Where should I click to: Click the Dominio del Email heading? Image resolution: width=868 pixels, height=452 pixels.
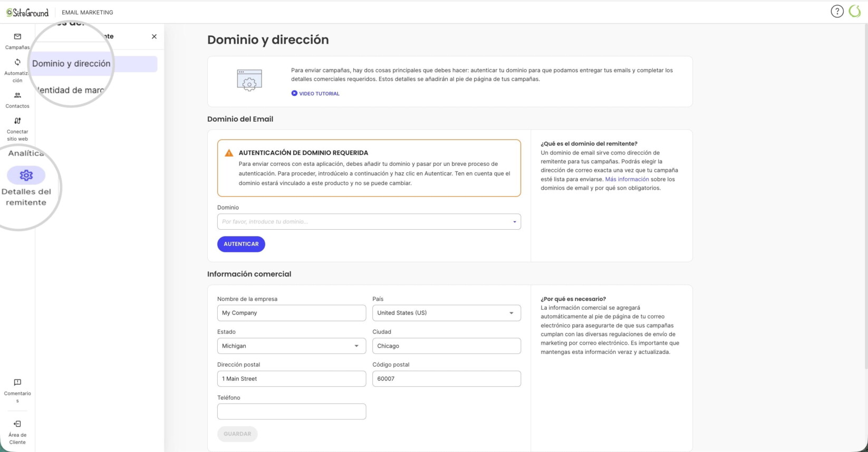point(240,119)
